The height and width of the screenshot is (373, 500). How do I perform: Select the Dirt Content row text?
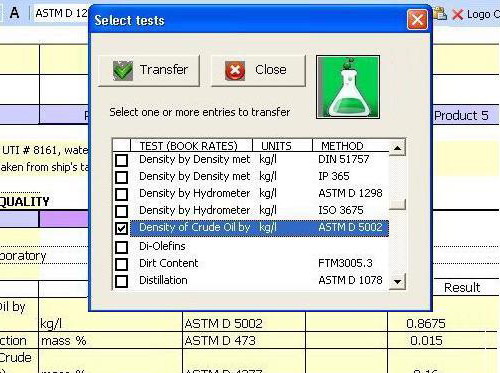(168, 263)
